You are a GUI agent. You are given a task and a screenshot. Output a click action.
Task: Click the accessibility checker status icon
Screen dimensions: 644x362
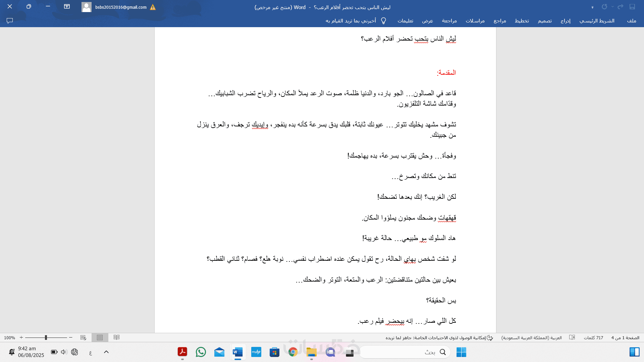tap(490, 338)
